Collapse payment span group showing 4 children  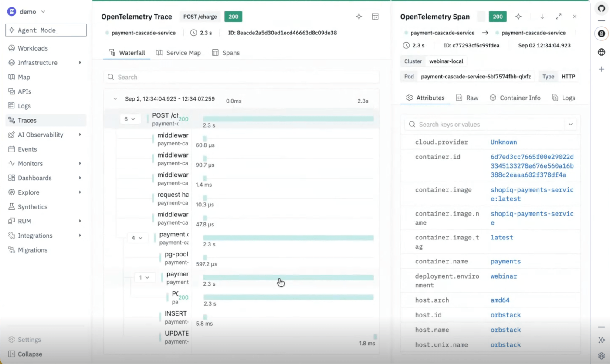coord(137,238)
